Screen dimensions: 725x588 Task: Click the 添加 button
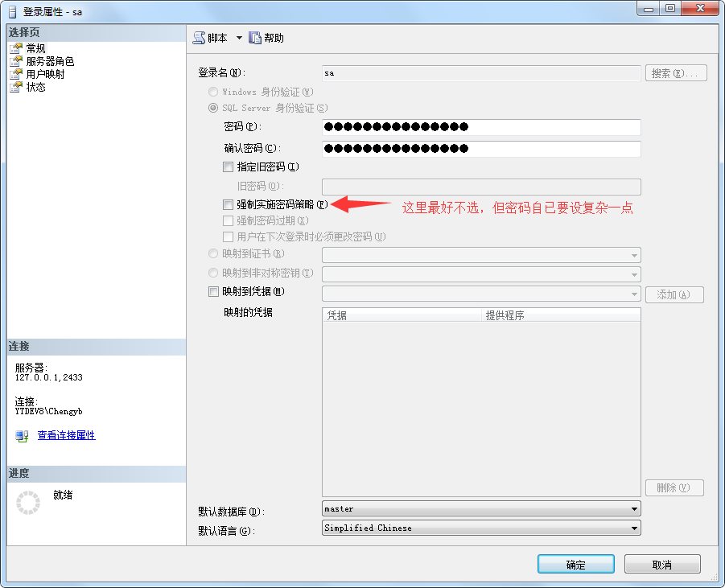[x=674, y=295]
